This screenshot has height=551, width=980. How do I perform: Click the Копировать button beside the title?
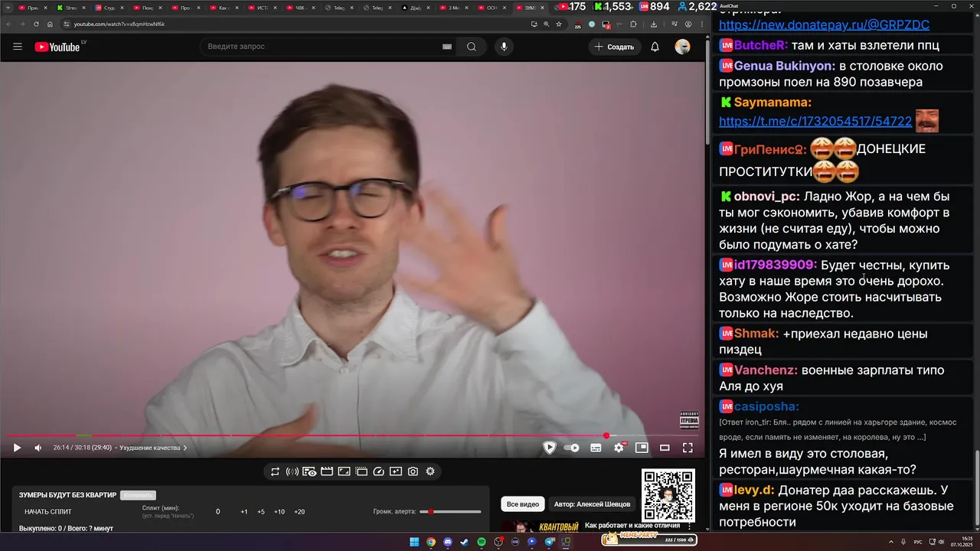138,495
